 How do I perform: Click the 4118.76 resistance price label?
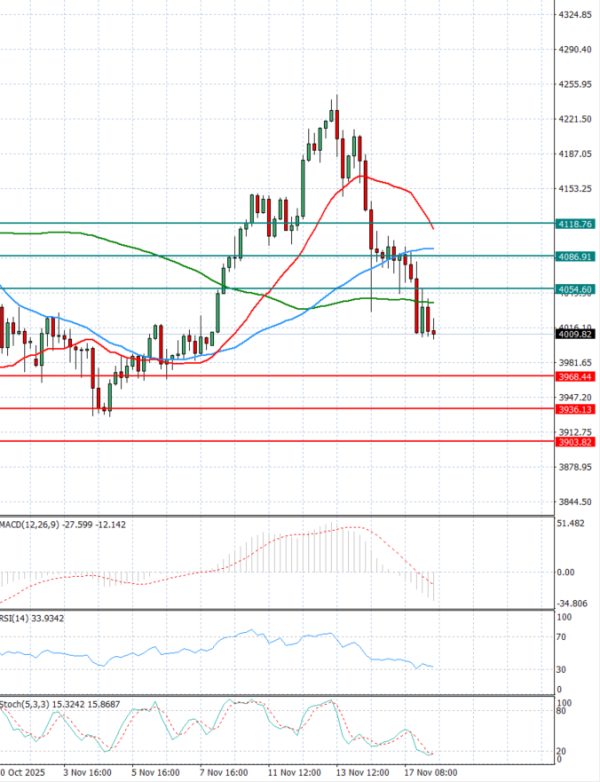[x=575, y=224]
